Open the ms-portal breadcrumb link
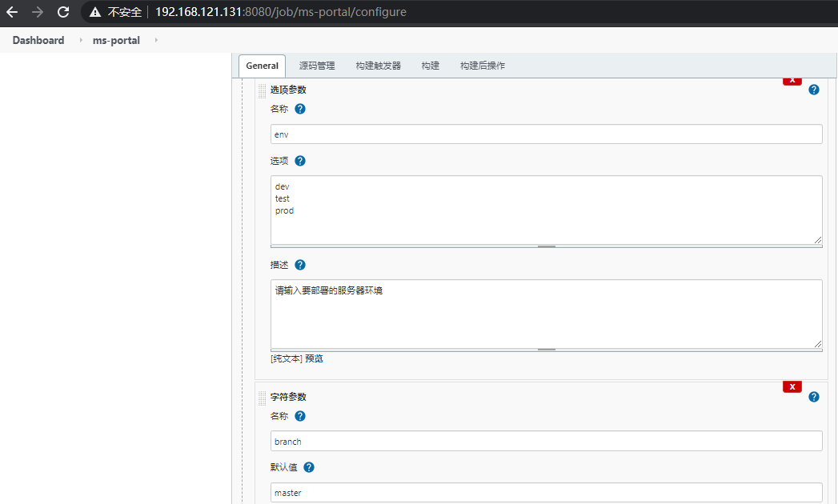838x504 pixels. [116, 41]
